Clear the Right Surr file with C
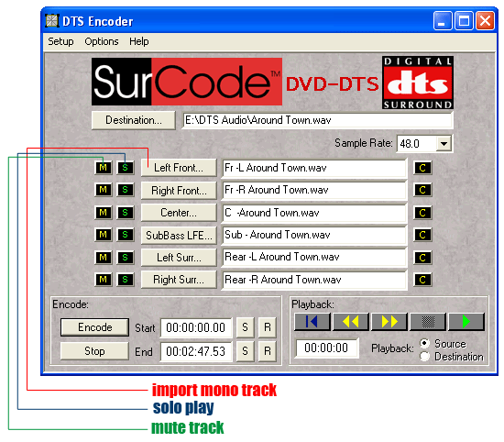The image size is (504, 442). click(422, 280)
